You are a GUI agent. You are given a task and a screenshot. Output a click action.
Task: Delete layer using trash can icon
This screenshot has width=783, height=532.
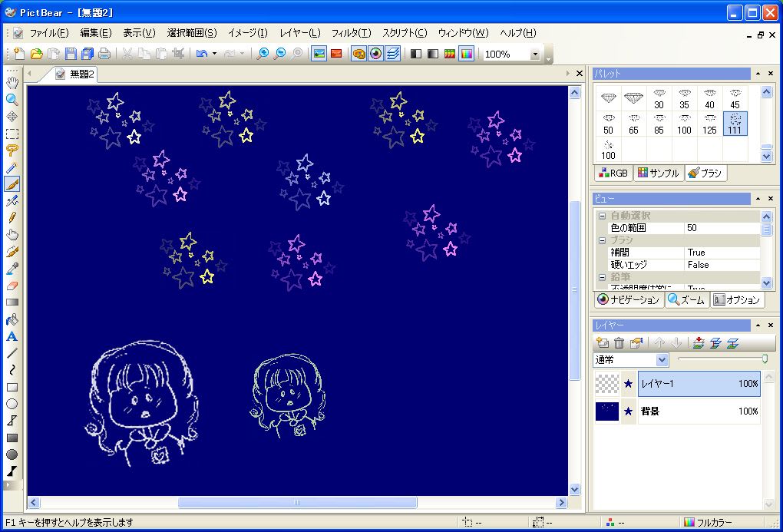point(619,342)
